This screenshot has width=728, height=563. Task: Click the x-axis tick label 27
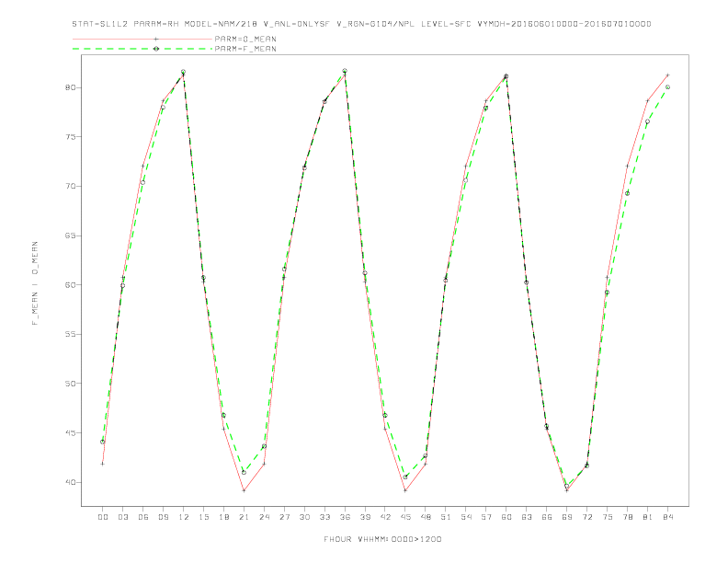coord(285,517)
